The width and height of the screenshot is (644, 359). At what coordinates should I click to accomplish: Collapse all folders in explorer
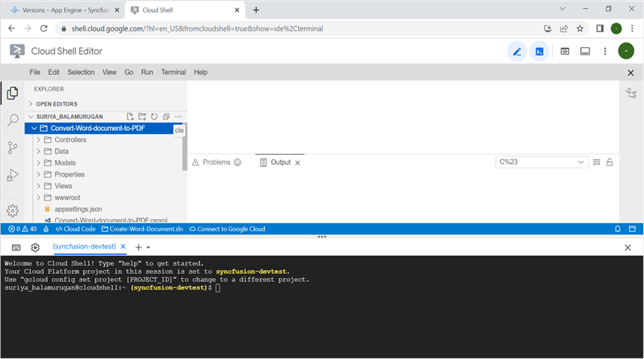pyautogui.click(x=166, y=117)
